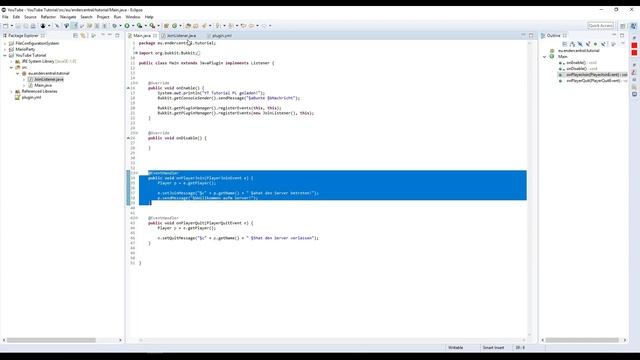640x360 pixels.
Task: Open the Edit menu
Action: pyautogui.click(x=16, y=17)
